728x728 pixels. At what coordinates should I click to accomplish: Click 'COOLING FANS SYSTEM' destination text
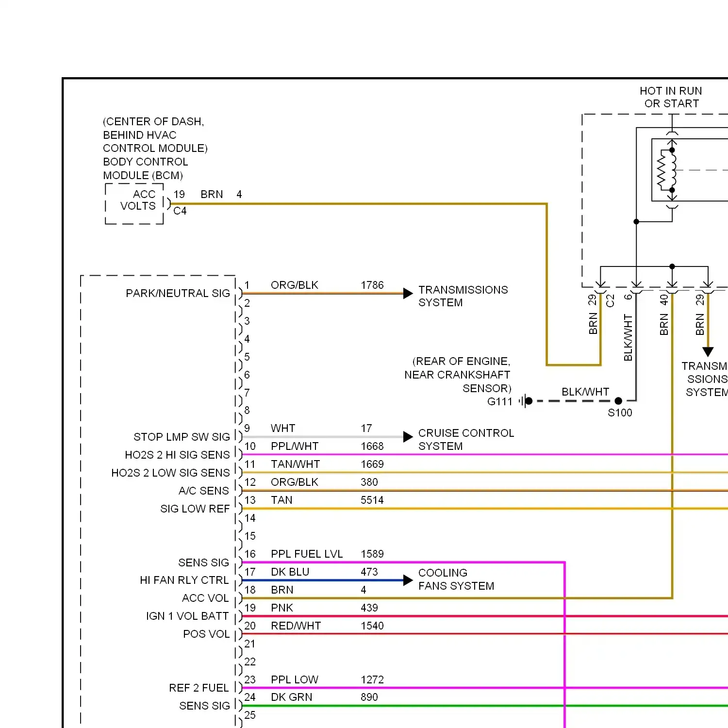pos(456,579)
